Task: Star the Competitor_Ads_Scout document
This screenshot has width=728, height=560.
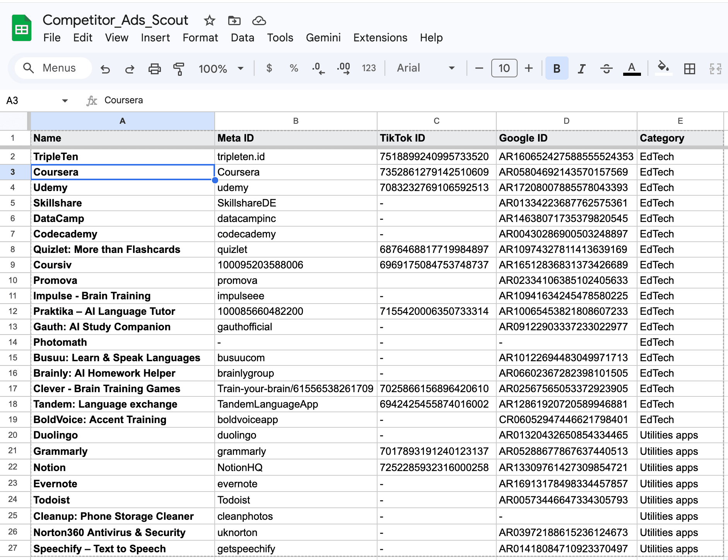Action: click(210, 20)
